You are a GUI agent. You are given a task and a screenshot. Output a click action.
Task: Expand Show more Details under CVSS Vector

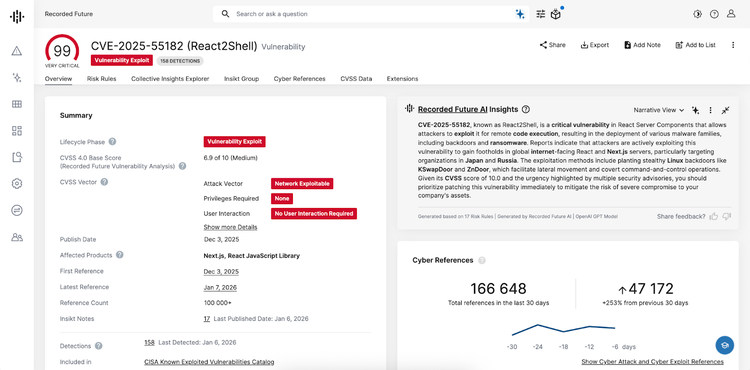click(231, 227)
